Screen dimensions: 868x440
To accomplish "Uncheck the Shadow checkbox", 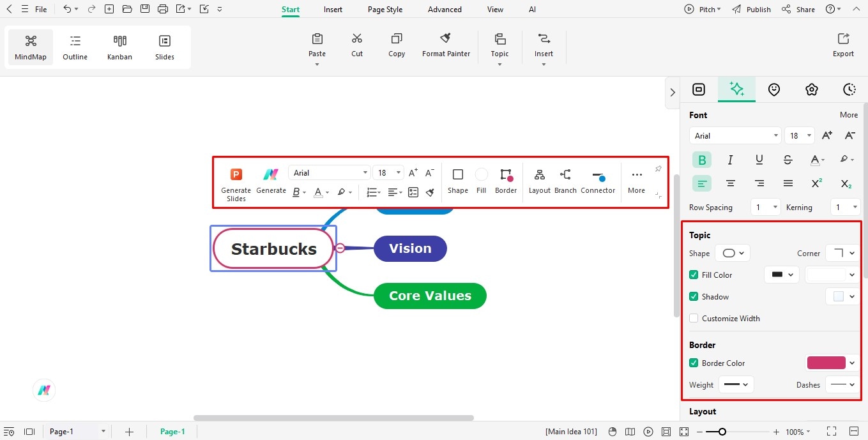I will [x=694, y=297].
